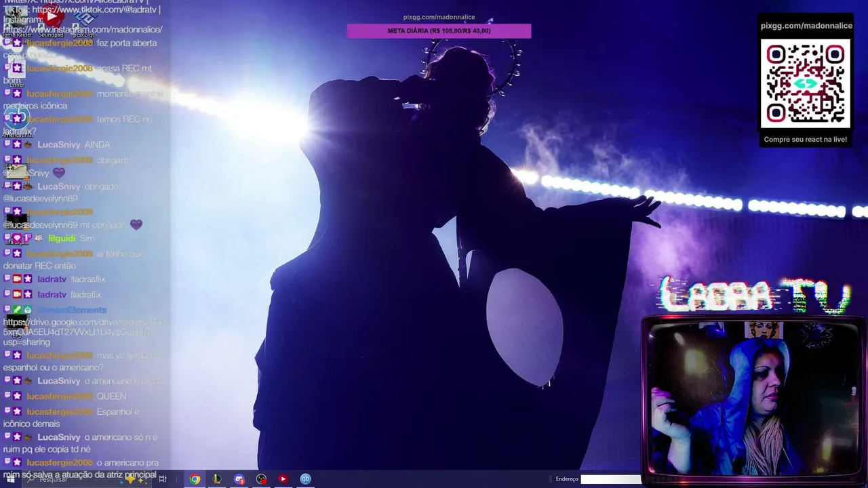Click lilguidi username in chat

62,239
